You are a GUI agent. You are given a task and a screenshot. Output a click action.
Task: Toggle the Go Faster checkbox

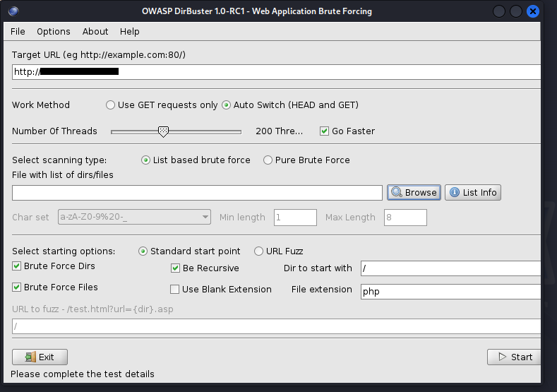pos(325,131)
